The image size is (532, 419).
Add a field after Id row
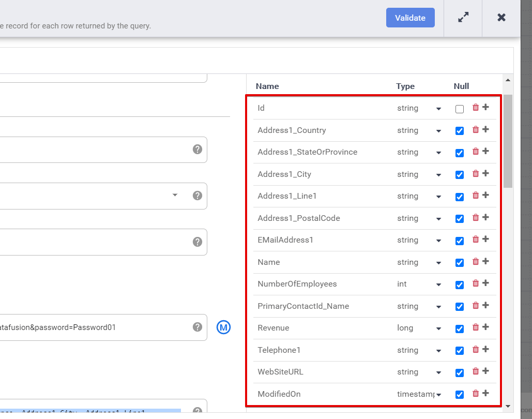(x=485, y=107)
